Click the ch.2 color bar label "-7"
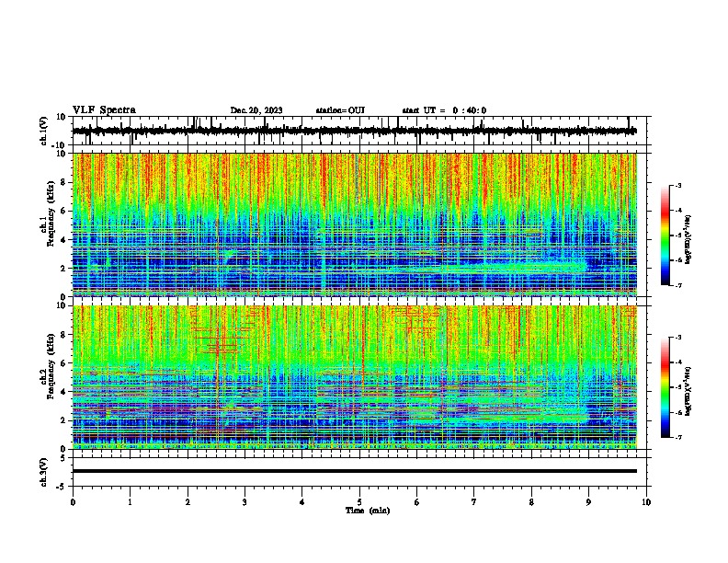Image resolution: width=728 pixels, height=563 pixels. (678, 437)
